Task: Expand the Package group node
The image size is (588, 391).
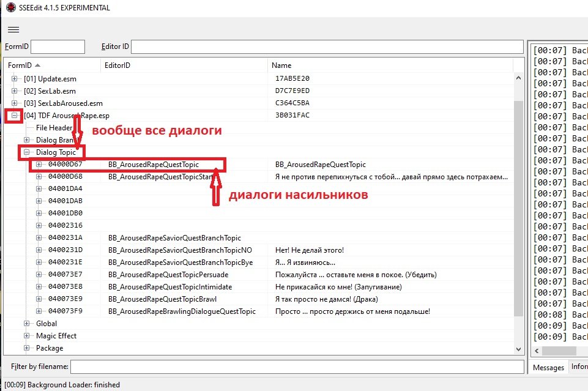Action: pos(27,348)
